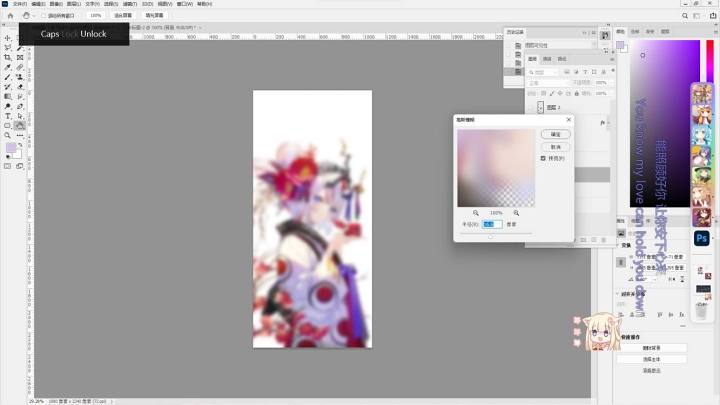The image size is (720, 405).
Task: Toggle link width and height in Properties
Action: click(x=621, y=262)
